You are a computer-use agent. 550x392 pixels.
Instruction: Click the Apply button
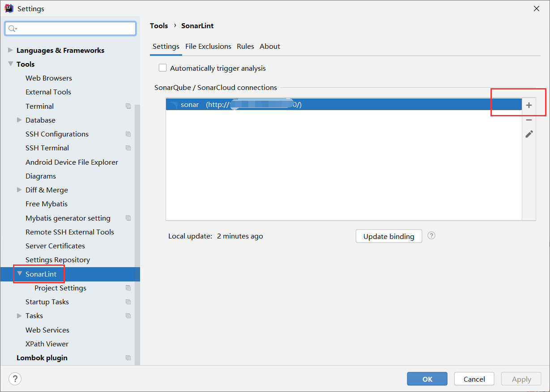pyautogui.click(x=521, y=379)
